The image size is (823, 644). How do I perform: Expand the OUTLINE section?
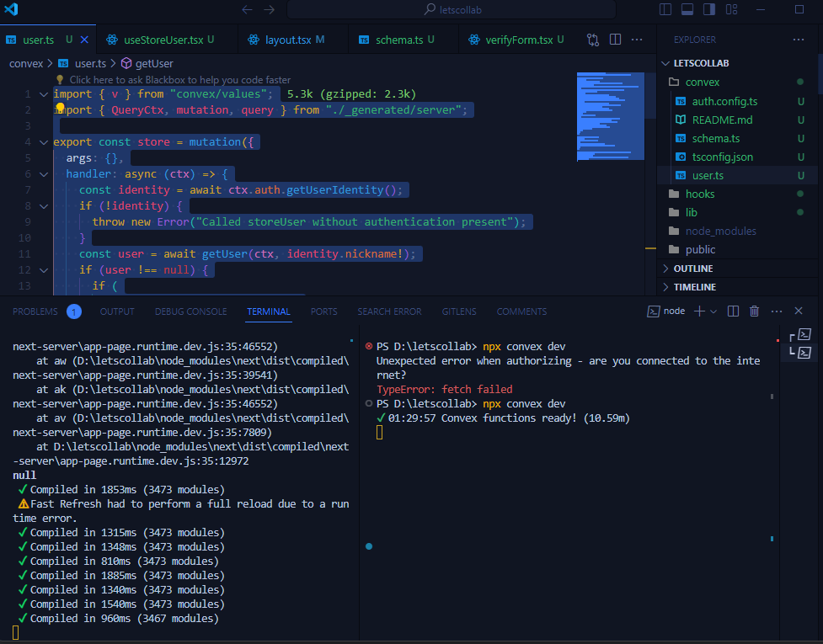pos(737,269)
